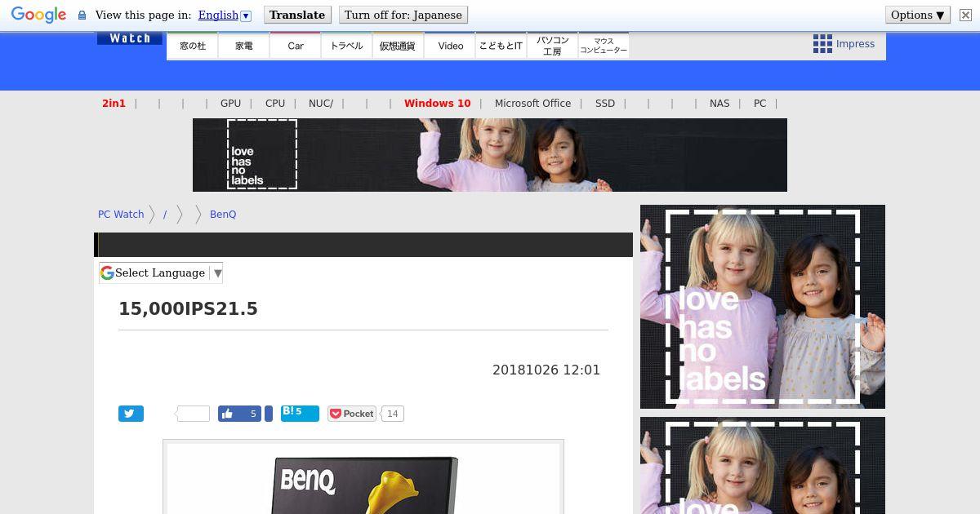Click the Impress grid icon
Image resolution: width=980 pixels, height=514 pixels.
click(x=822, y=44)
